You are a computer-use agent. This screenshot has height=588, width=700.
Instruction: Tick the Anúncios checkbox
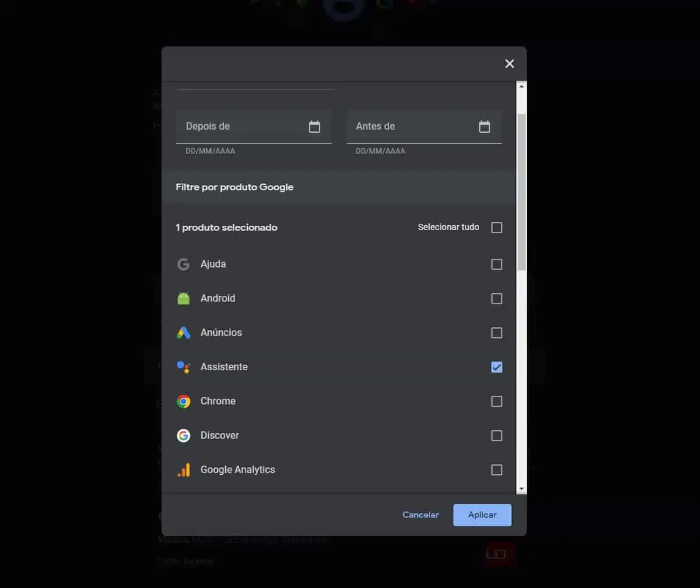(x=496, y=333)
